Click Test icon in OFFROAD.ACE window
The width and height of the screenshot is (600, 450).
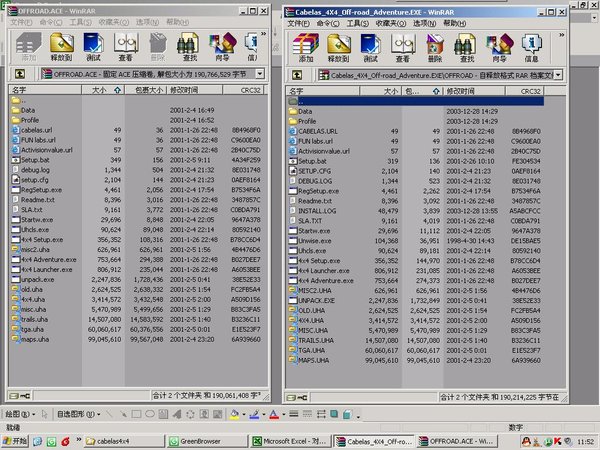click(x=93, y=47)
